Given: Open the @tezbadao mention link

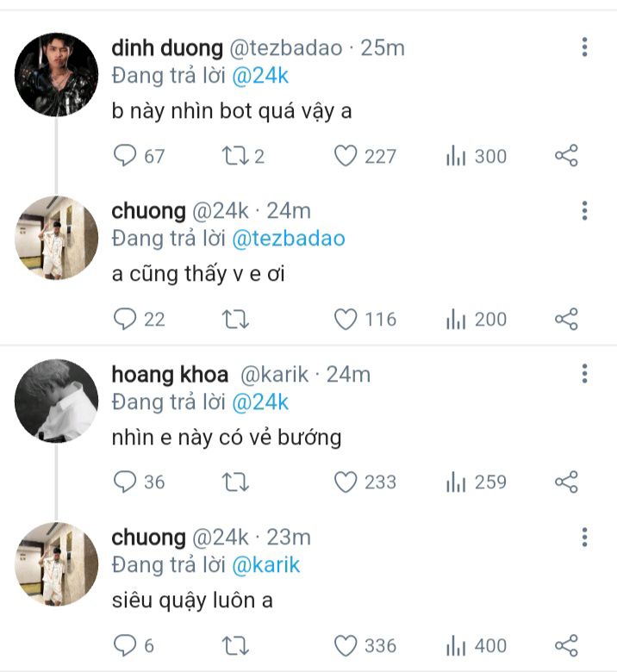Looking at the screenshot, I should [289, 239].
